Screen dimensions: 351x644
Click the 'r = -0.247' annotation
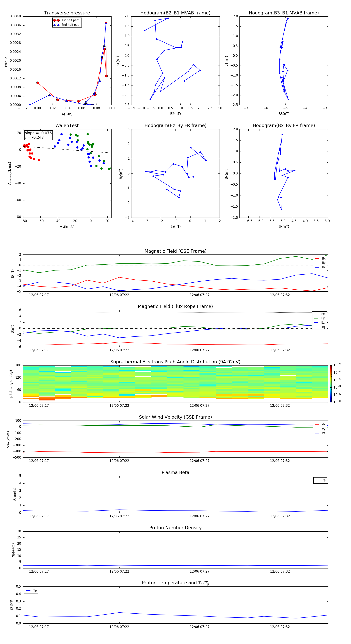pyautogui.click(x=35, y=137)
